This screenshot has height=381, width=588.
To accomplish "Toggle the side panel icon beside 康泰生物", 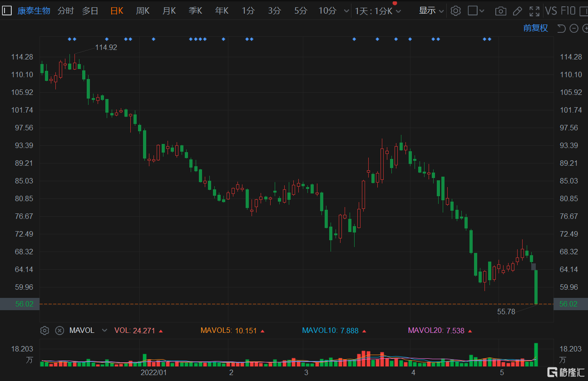I will 8,10.
